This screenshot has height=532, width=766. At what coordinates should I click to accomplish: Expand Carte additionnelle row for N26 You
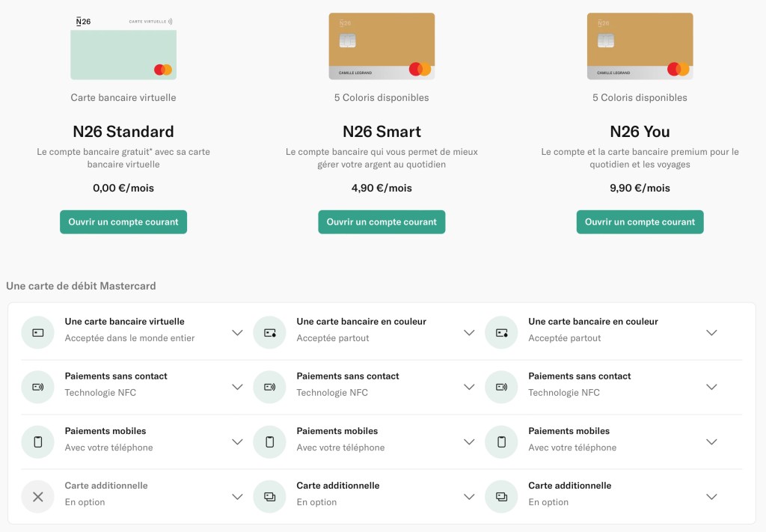711,496
